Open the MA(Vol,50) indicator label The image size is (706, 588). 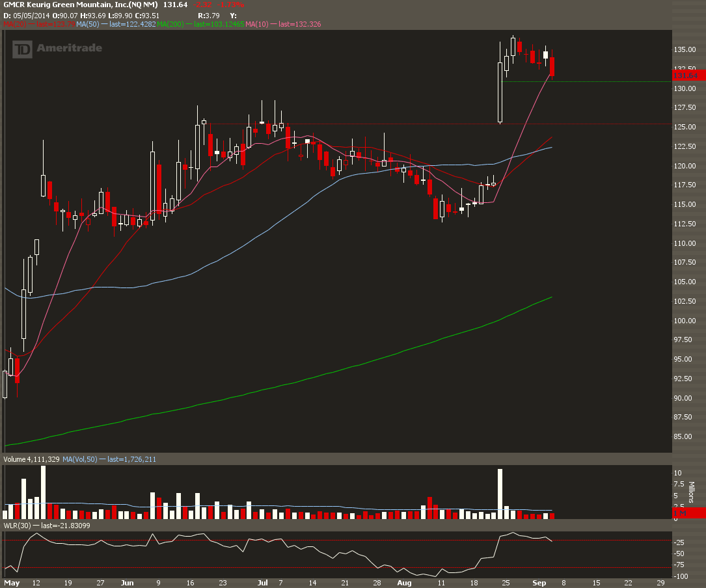(79, 459)
